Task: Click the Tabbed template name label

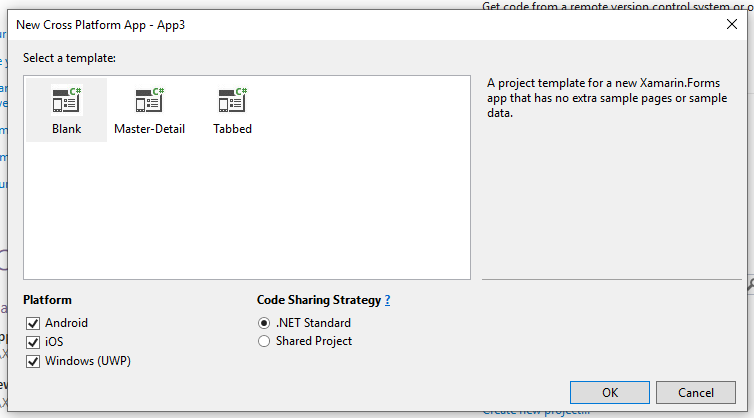Action: click(233, 129)
